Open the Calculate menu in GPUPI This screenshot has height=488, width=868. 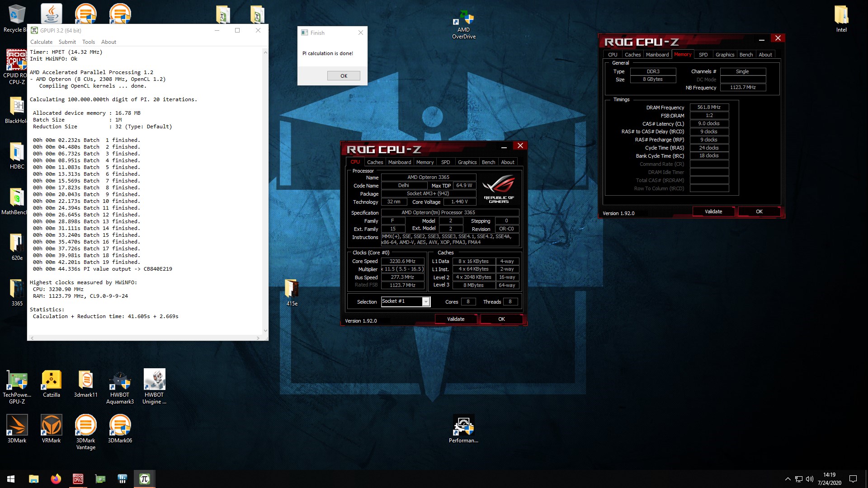(x=41, y=42)
